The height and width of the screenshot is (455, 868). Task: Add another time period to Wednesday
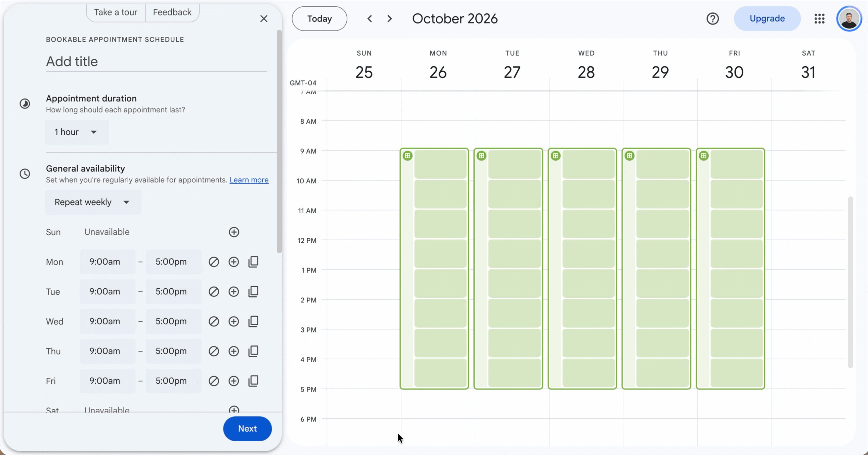tap(233, 321)
